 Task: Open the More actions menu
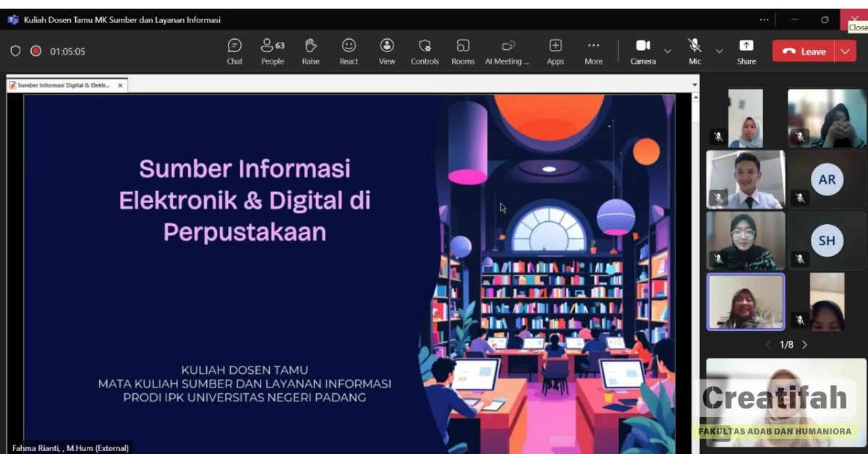click(x=593, y=51)
